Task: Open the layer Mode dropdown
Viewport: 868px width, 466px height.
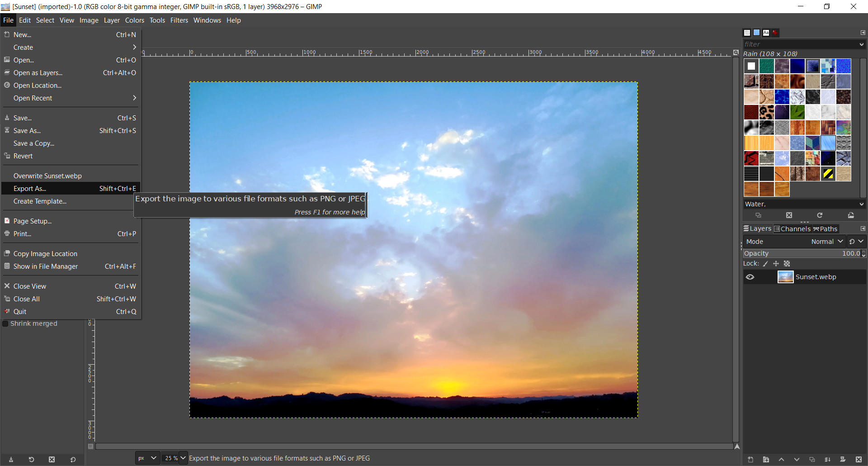Action: pyautogui.click(x=827, y=242)
